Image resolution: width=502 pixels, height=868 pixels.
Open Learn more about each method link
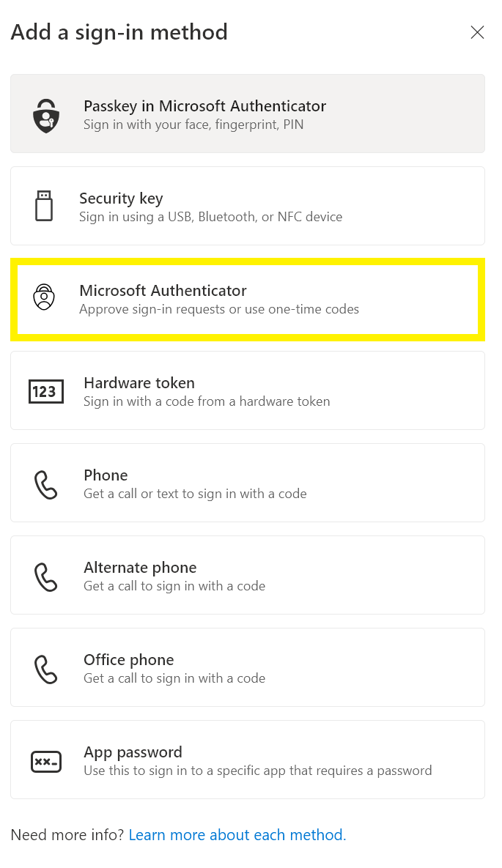coord(237,835)
